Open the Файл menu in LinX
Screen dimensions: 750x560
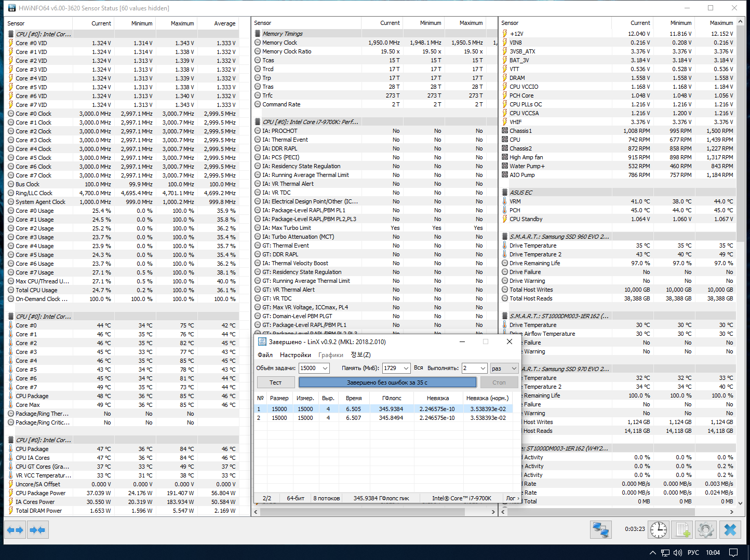(265, 355)
